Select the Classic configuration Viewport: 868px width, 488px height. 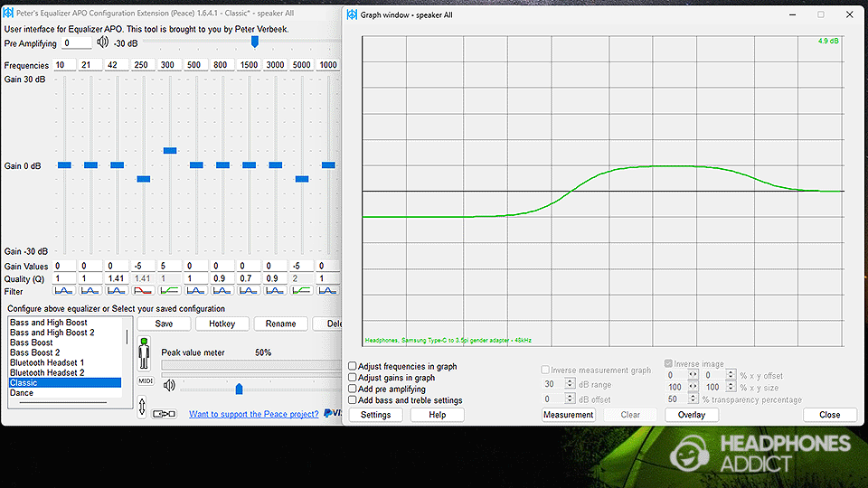(x=65, y=382)
